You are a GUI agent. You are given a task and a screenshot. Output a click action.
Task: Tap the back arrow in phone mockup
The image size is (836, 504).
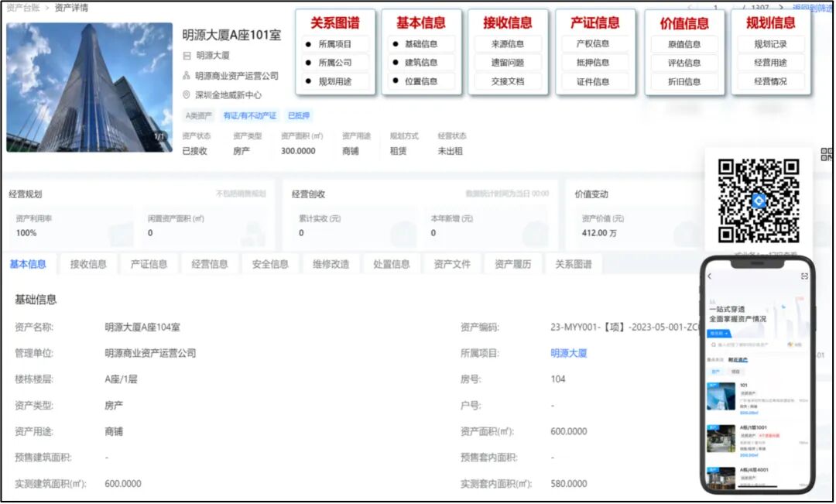(710, 276)
